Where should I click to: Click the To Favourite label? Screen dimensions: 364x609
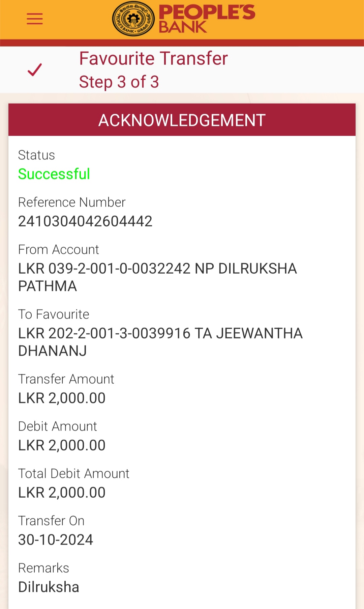54,314
